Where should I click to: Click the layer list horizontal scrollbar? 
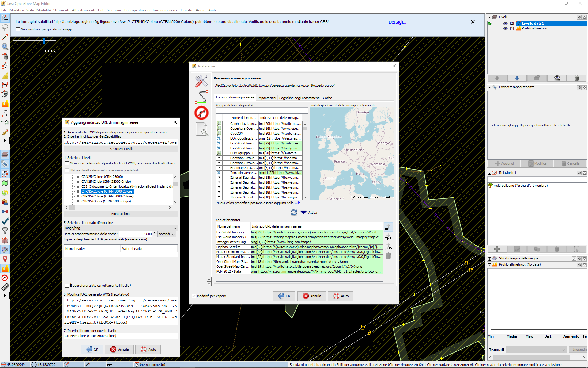tap(118, 207)
